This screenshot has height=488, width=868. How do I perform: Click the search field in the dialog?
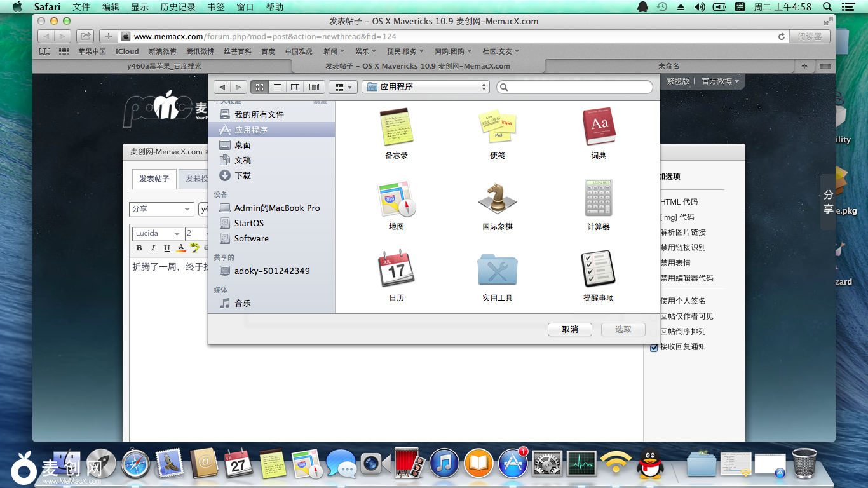(574, 86)
